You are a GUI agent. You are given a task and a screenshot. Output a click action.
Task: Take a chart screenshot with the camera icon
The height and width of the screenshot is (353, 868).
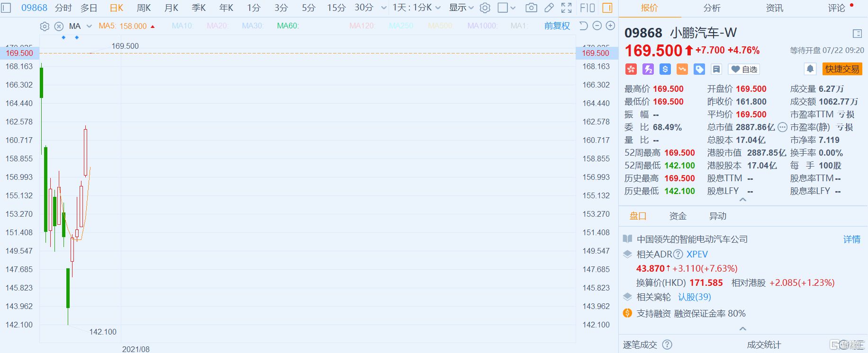pyautogui.click(x=531, y=8)
